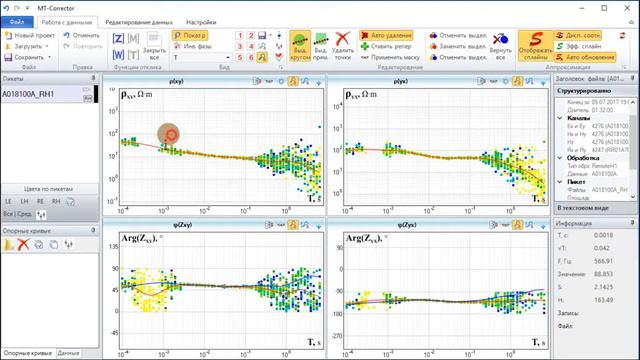Open the Сохранить dropdown arrow
Viewport: 640px width, 360px height.
coord(49,58)
